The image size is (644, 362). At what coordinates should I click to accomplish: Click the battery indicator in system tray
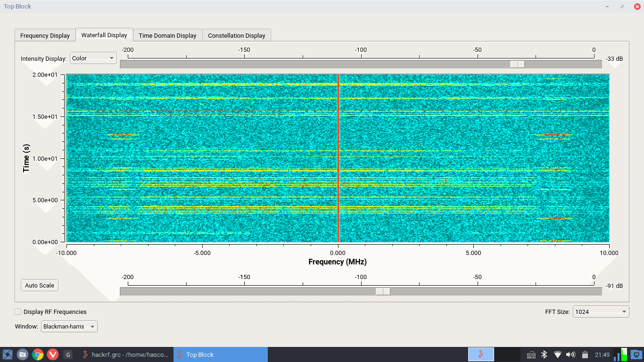pyautogui.click(x=585, y=354)
